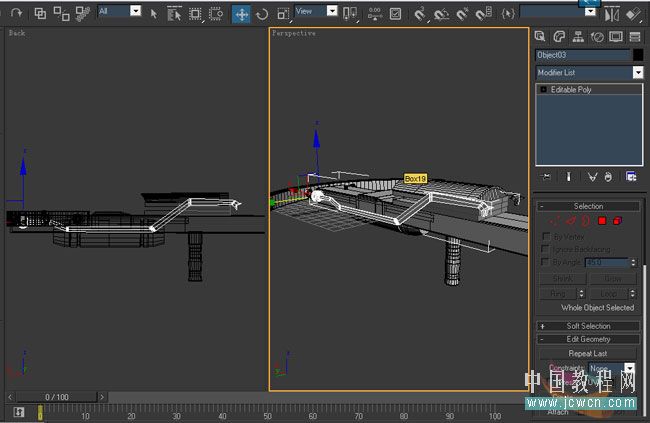Expand the Soft Selection rollout
Viewport: 650px width, 423px height.
coord(588,326)
